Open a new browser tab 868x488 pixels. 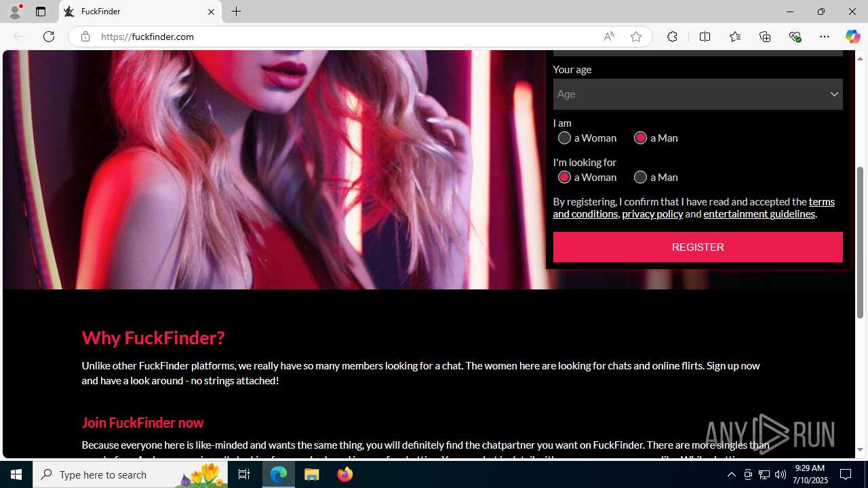tap(236, 12)
